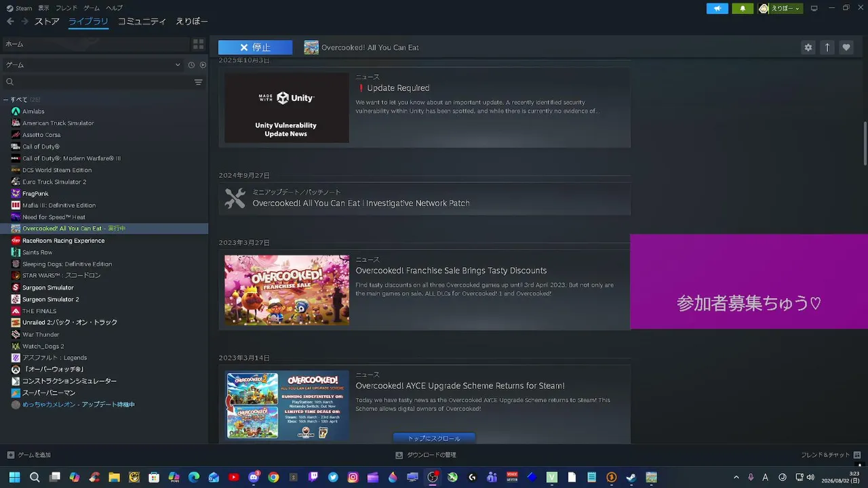Open フレンド＆チャット panel
The width and height of the screenshot is (868, 488).
click(x=831, y=455)
